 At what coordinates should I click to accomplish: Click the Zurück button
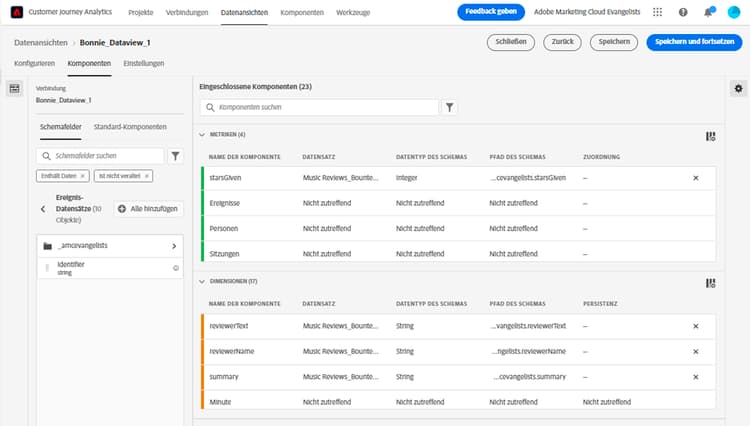pos(562,42)
